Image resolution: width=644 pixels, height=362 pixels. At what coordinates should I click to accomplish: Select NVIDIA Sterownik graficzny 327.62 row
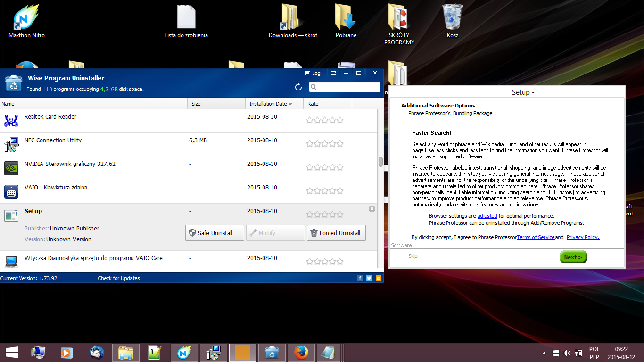pos(70,164)
